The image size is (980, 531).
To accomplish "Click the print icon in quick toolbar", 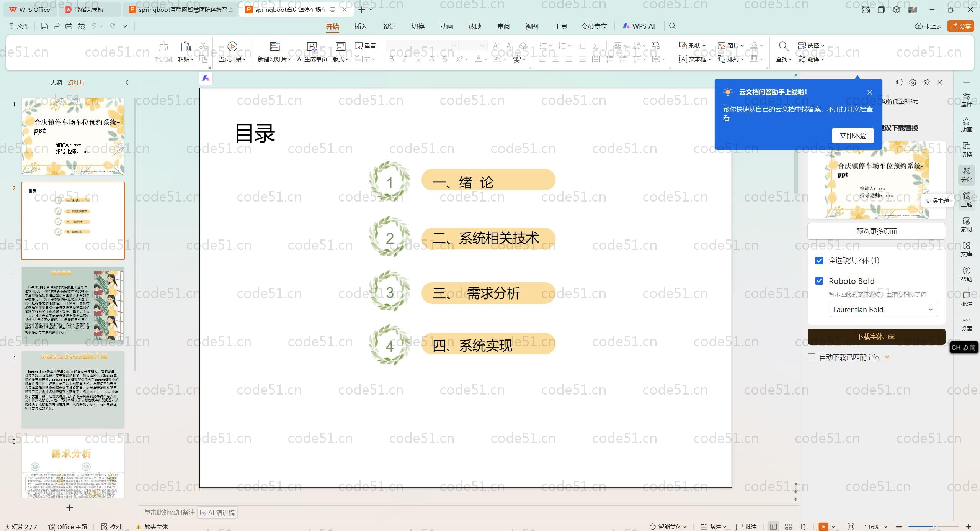I will coord(69,26).
